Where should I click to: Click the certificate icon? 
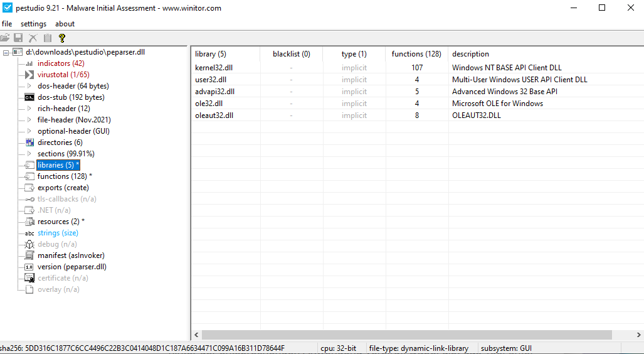29,278
